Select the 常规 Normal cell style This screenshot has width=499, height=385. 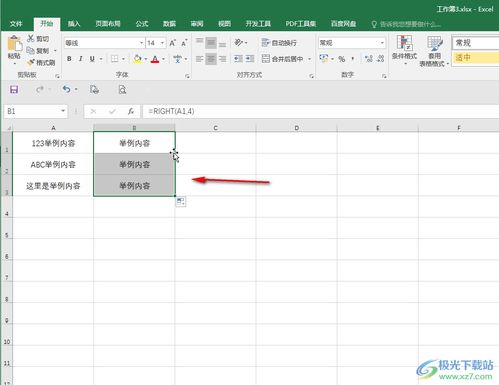pyautogui.click(x=476, y=43)
